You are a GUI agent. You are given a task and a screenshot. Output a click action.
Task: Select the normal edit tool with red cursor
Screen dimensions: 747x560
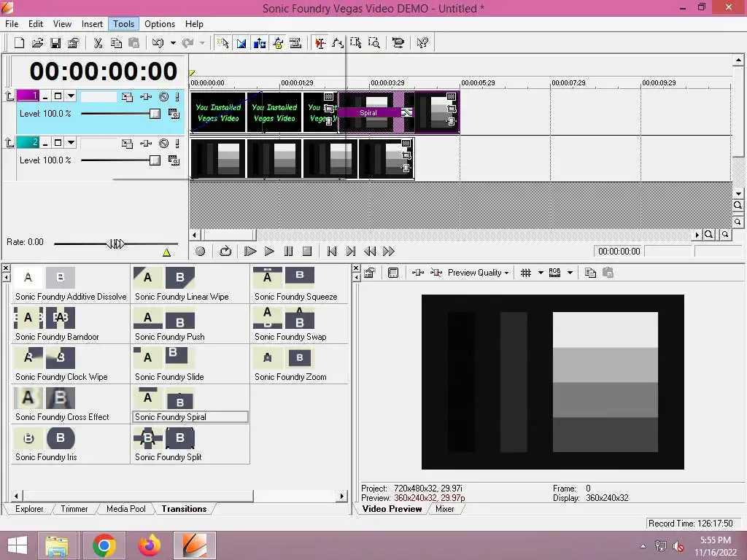[320, 43]
